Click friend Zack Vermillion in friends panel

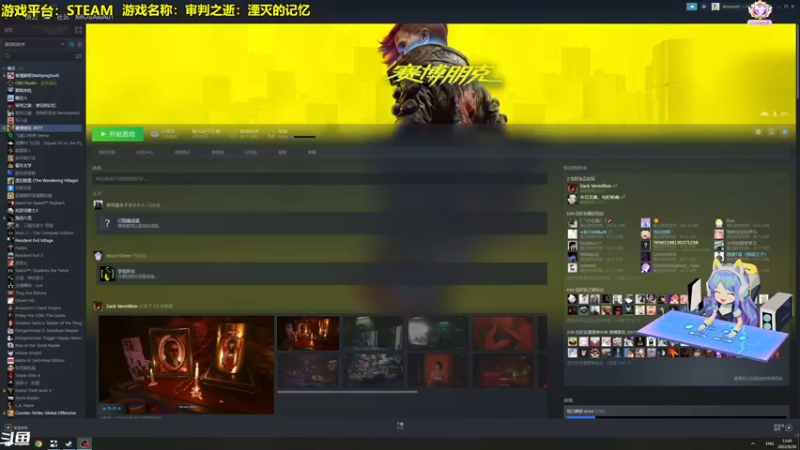coord(595,186)
